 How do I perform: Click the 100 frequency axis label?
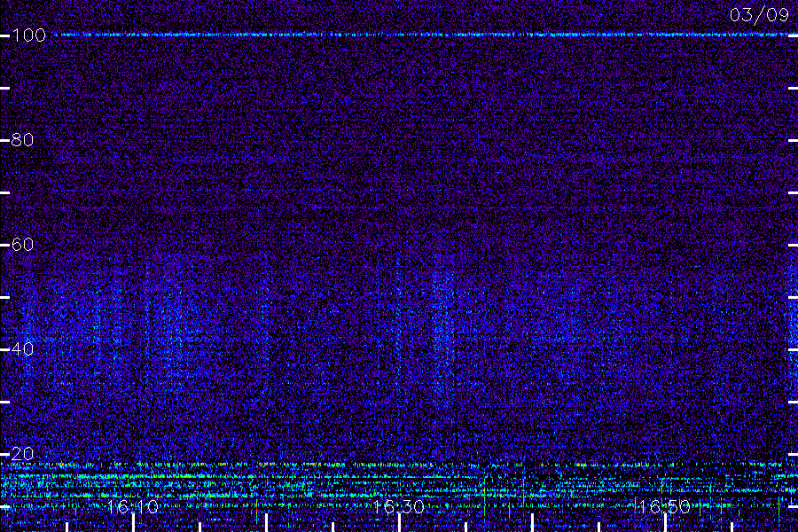(29, 35)
